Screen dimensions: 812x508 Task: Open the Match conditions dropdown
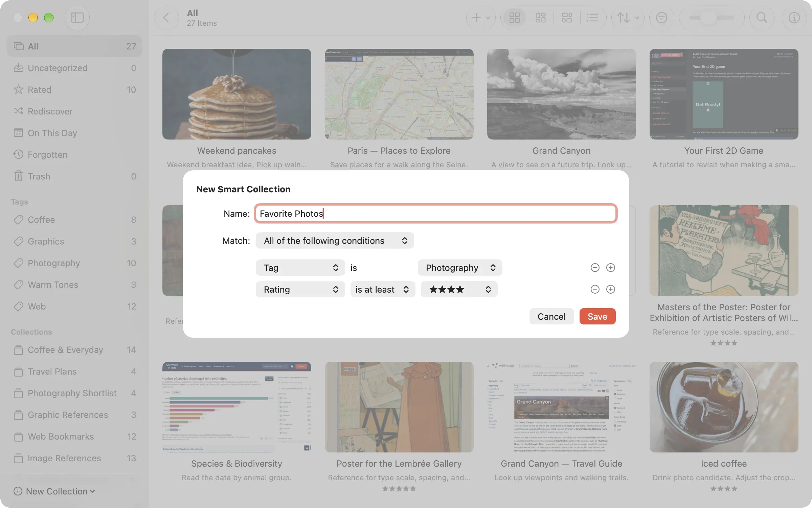pos(335,240)
